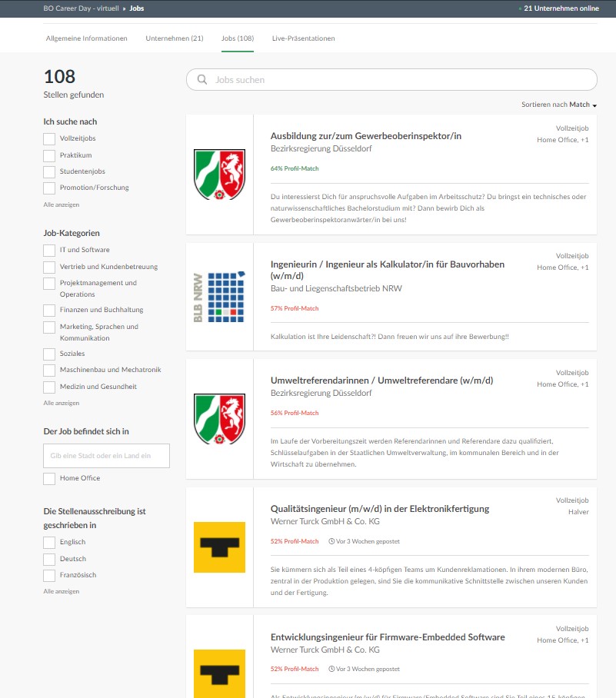Click the 108 Stellen gefunden count
Screen dimensions: 616x698
pyautogui.click(x=74, y=83)
